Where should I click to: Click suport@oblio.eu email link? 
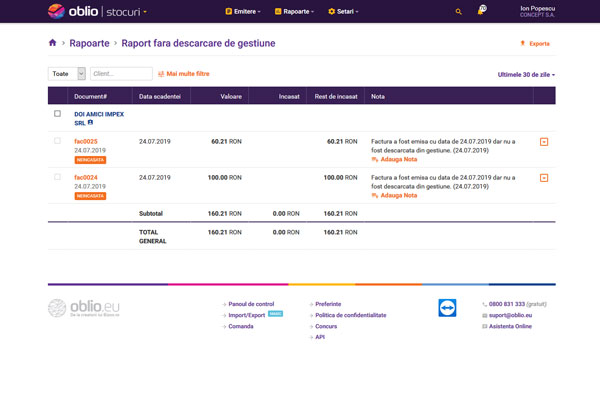pyautogui.click(x=510, y=315)
